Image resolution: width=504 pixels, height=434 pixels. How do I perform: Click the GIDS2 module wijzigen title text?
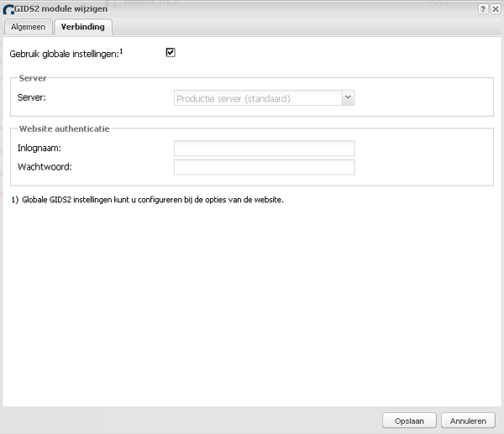point(60,9)
